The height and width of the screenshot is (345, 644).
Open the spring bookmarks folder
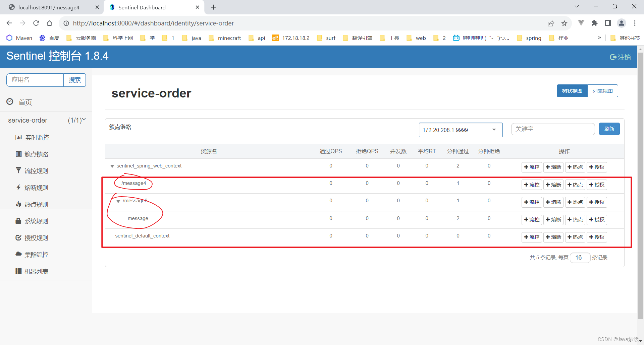[x=529, y=38]
